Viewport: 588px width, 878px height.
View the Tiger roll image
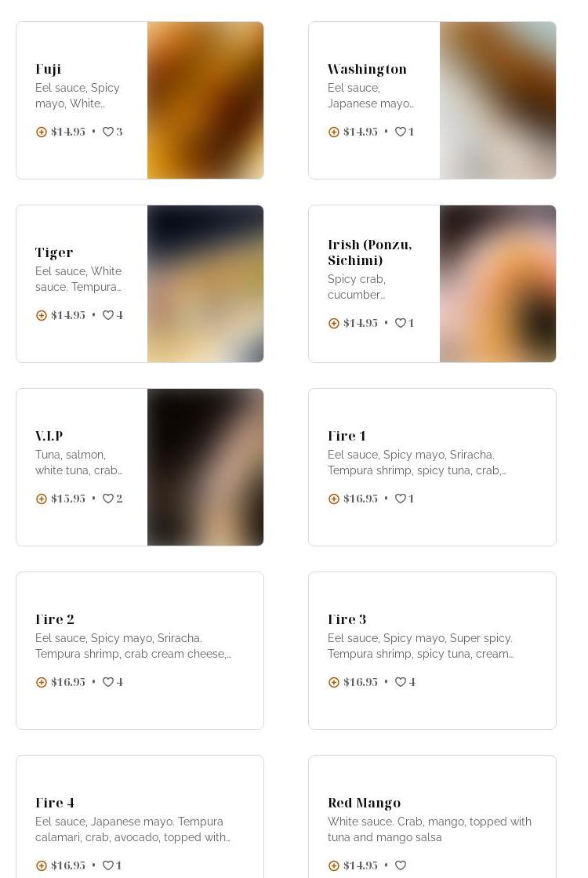point(205,284)
